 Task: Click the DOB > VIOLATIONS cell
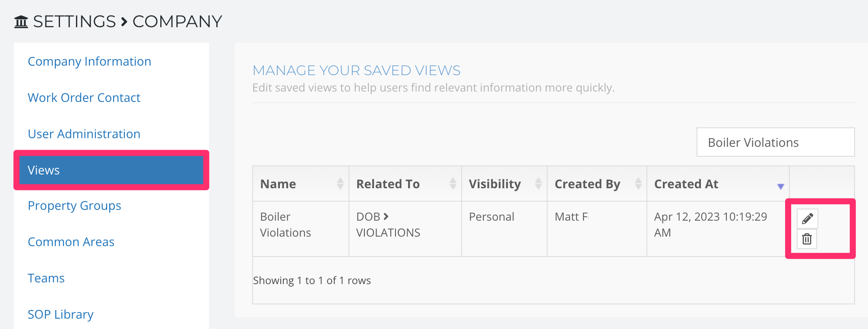405,229
